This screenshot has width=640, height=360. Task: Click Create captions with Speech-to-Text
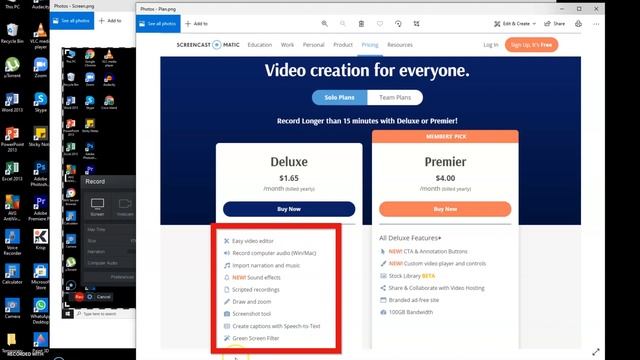[276, 326]
